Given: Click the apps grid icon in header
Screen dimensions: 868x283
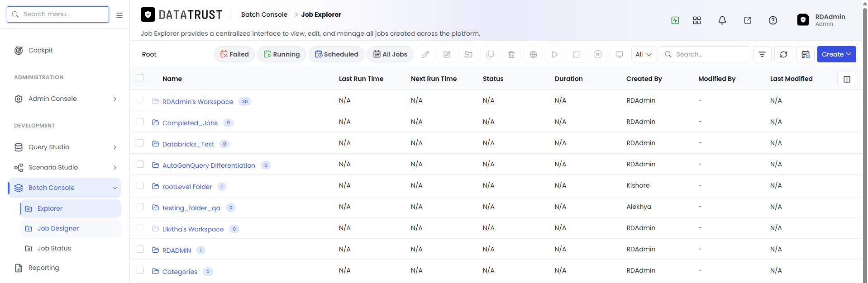Looking at the screenshot, I should [x=697, y=20].
